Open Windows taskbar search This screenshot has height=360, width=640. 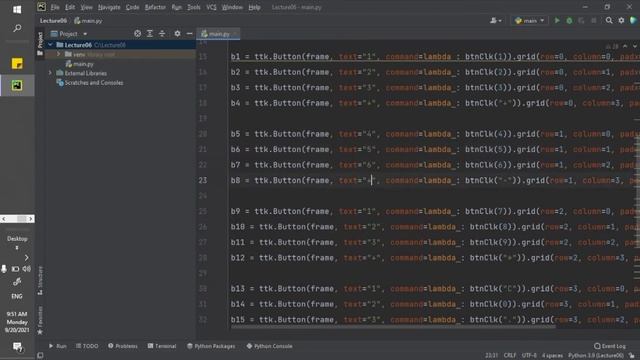(17, 28)
